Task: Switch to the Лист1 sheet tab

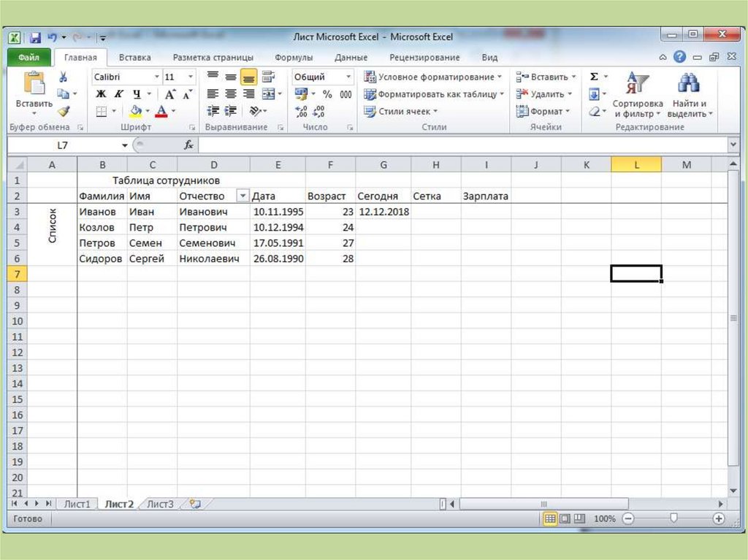Action: click(x=77, y=504)
